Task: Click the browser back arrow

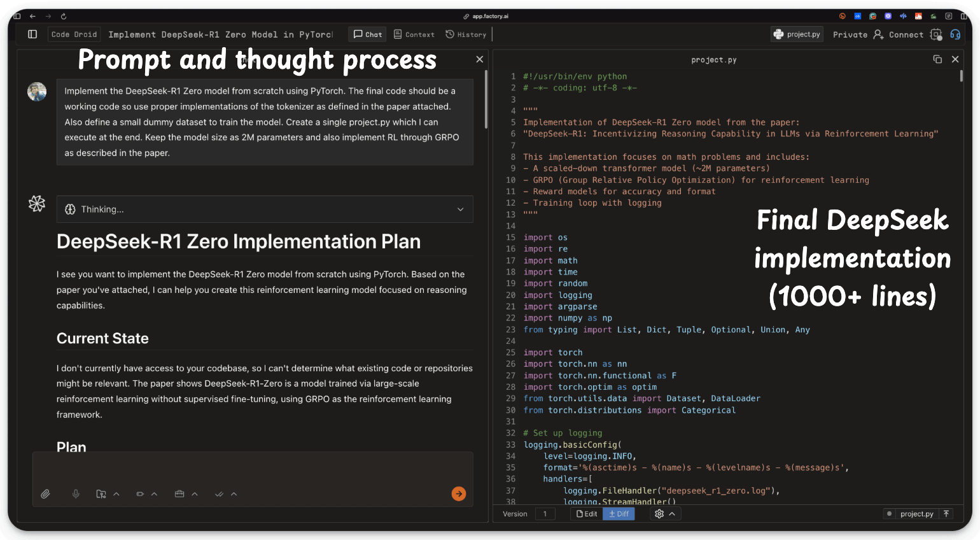Action: [x=32, y=16]
